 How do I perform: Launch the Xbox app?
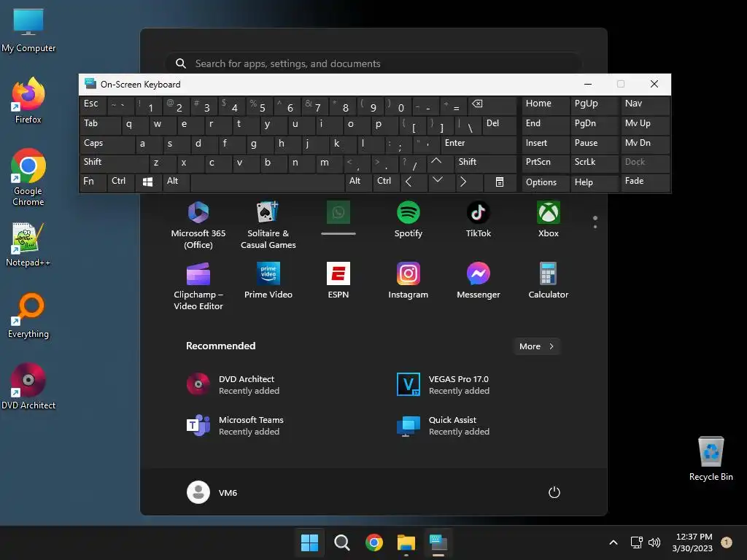[549, 219]
